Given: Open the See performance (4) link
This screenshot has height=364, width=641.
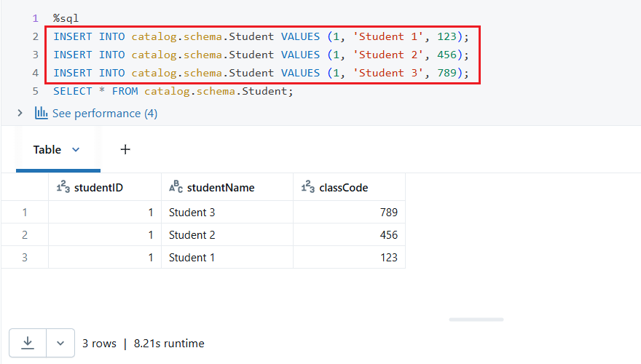Looking at the screenshot, I should (x=104, y=114).
